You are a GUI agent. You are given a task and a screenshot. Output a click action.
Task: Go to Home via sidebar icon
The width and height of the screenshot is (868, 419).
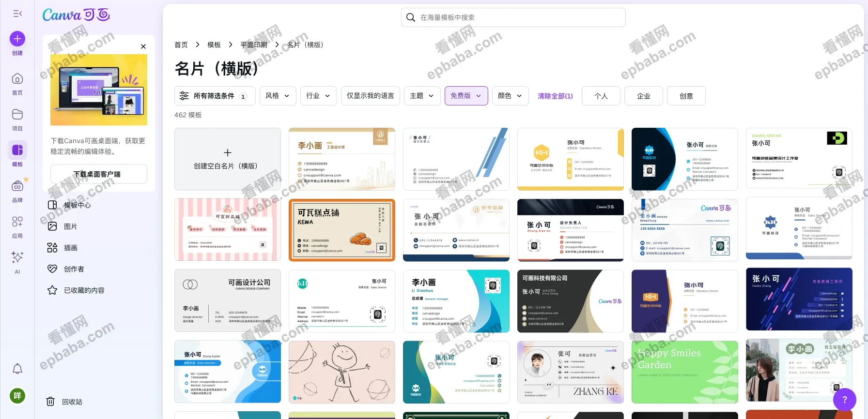[x=17, y=79]
